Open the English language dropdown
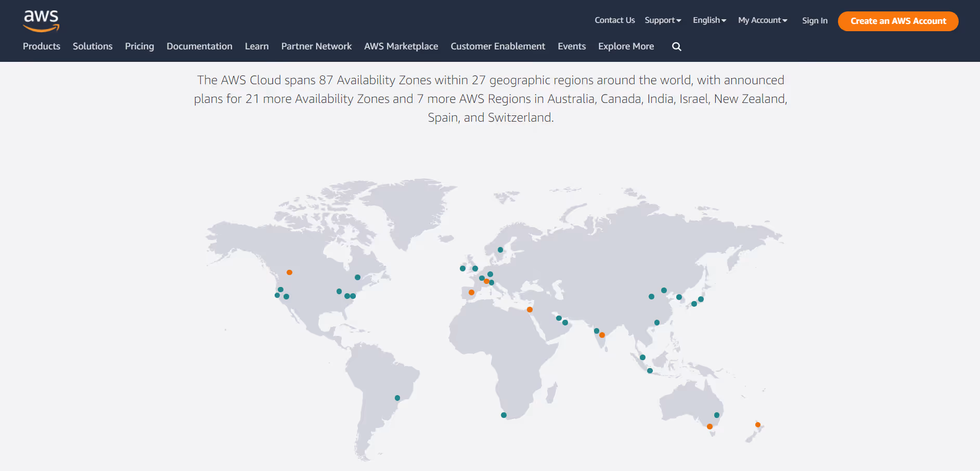Image resolution: width=980 pixels, height=471 pixels. [x=710, y=20]
